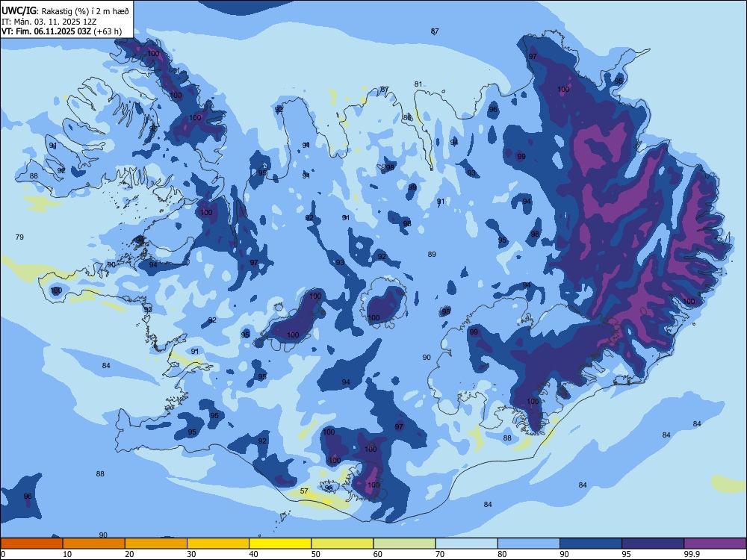Click the legend tick label "60"

(378, 554)
